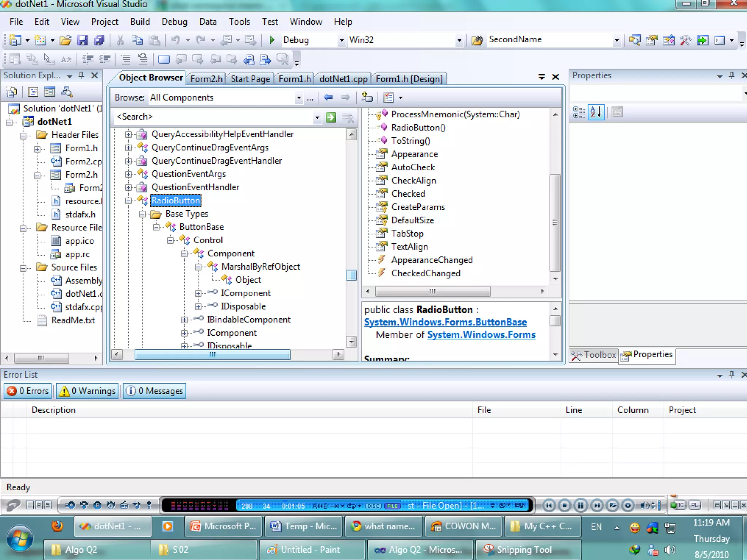Open the Toolbox panel tab
Screen dimensions: 747x560
click(x=593, y=355)
